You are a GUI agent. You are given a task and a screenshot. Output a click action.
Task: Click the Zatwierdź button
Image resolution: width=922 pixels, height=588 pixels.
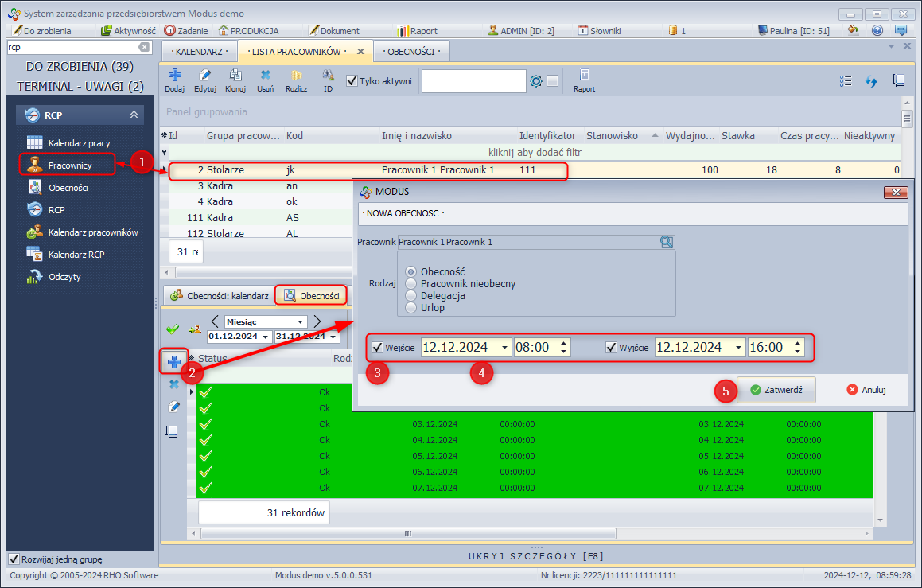776,390
